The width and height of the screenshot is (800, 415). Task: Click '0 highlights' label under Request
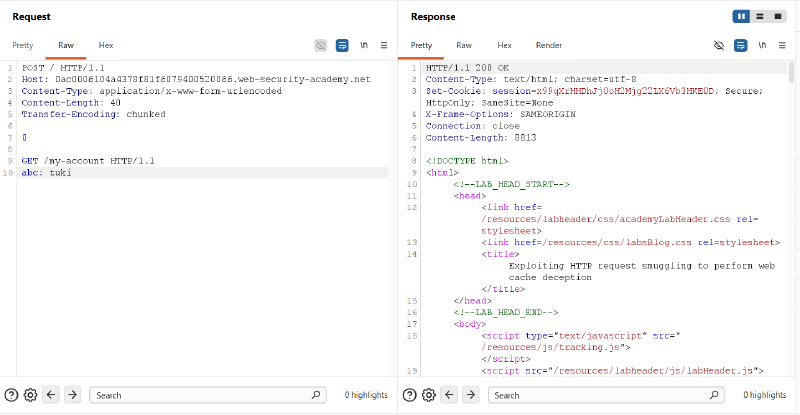[366, 395]
